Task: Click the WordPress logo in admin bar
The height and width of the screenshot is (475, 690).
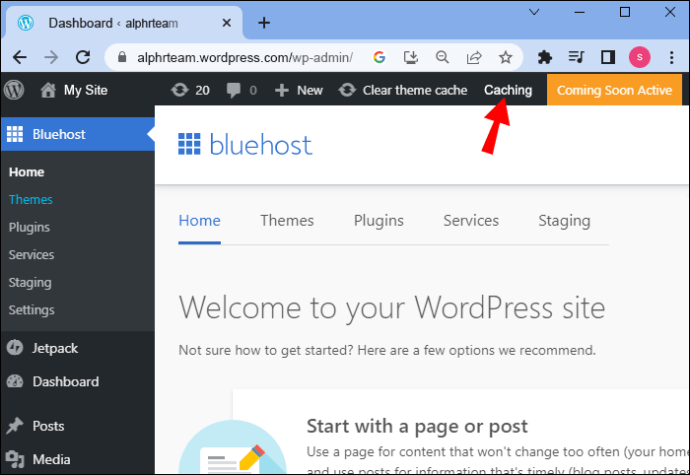Action: tap(14, 90)
